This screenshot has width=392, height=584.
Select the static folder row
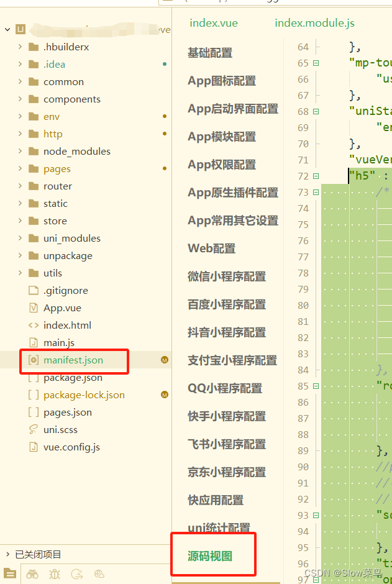coord(86,203)
